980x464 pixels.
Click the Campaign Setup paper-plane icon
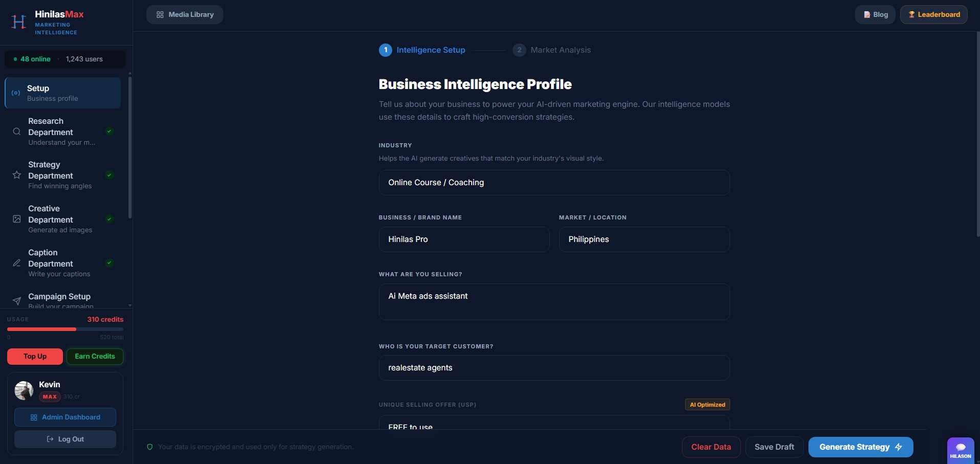click(x=17, y=301)
